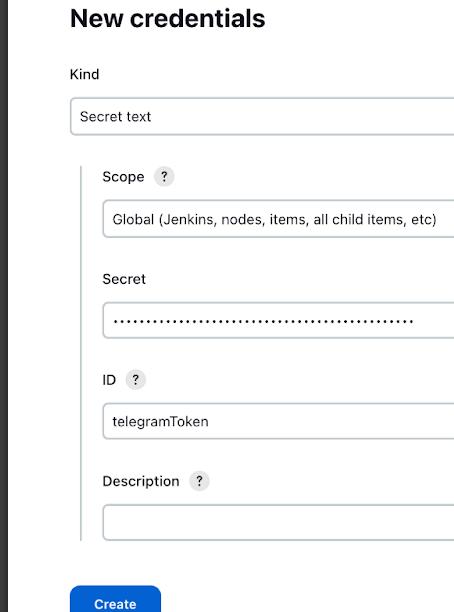This screenshot has height=612, width=454.
Task: Click the blue Create button
Action: [116, 600]
